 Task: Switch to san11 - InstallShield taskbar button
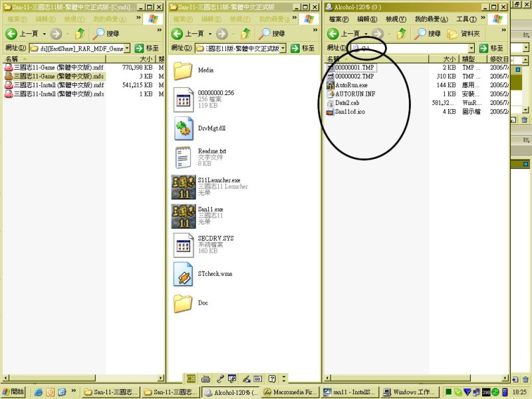tap(350, 392)
